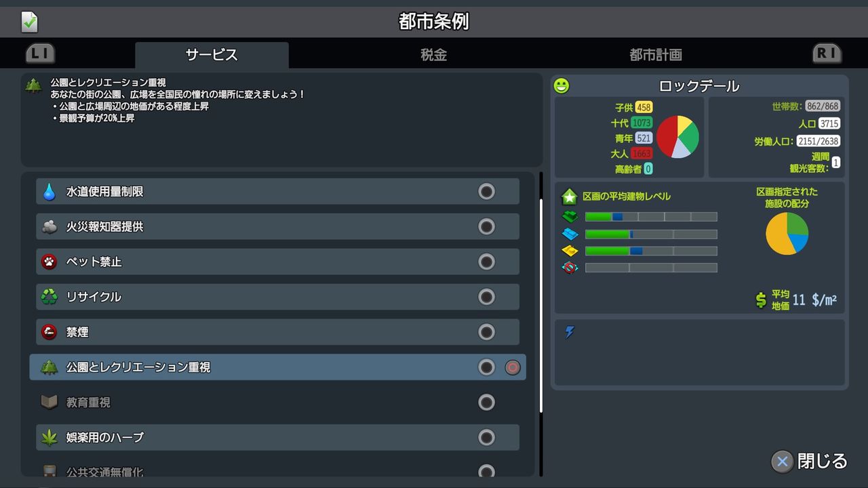
Task: Click the book icon for 教育重視
Action: click(x=50, y=402)
